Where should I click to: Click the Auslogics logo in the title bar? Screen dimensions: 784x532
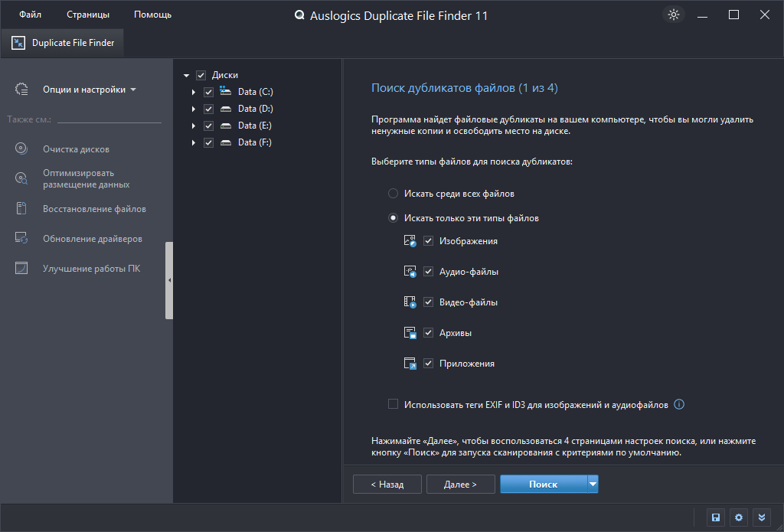(299, 15)
